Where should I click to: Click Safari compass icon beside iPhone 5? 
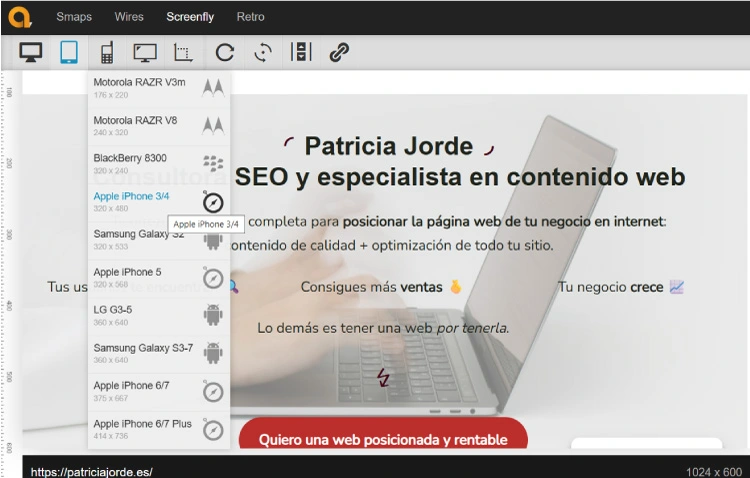point(213,278)
